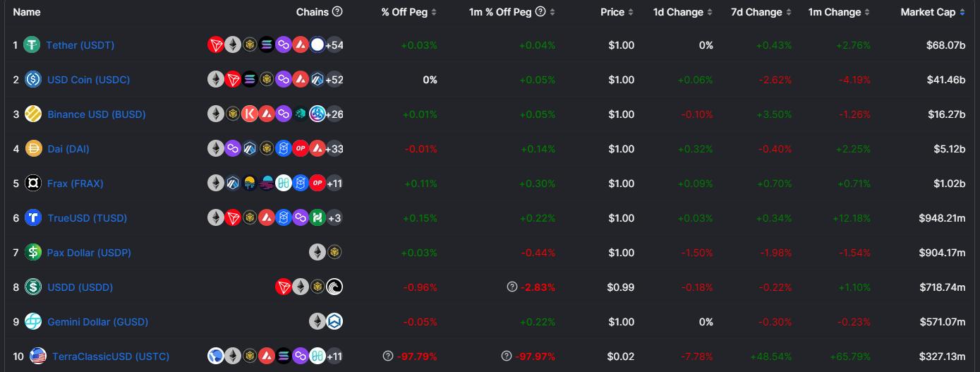Sort by the 1d Change column

[x=682, y=12]
